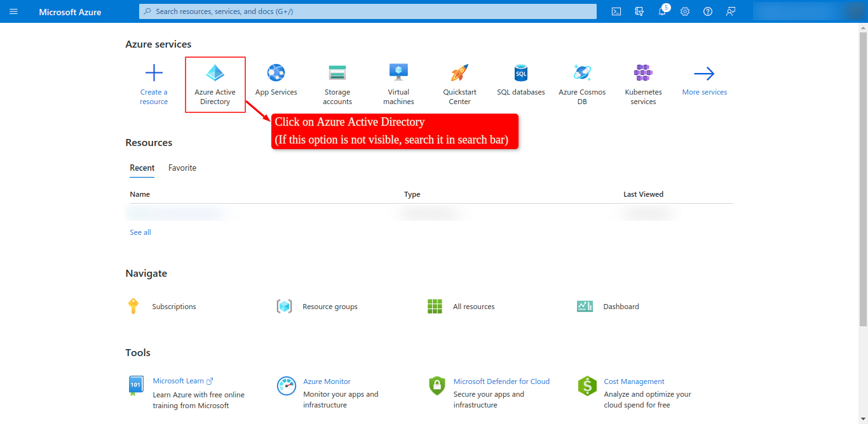Show notifications from the bell icon
This screenshot has width=868, height=424.
(662, 11)
